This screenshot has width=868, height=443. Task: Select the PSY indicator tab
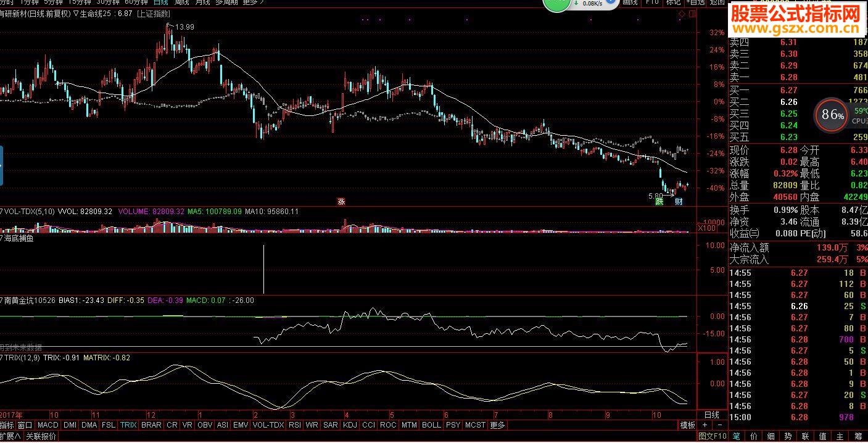coord(453,425)
